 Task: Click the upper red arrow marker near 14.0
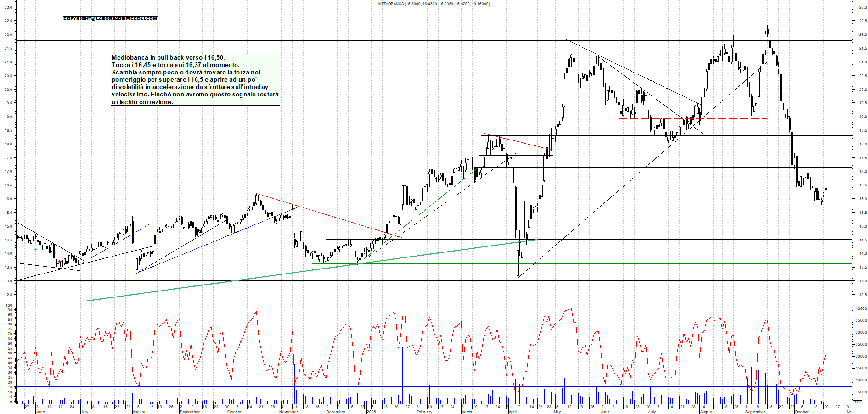(x=56, y=252)
